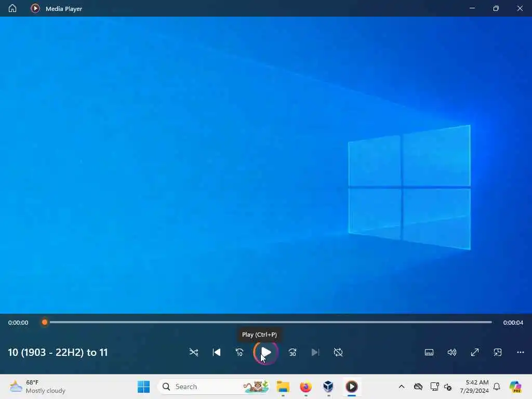Skip forward 30 seconds
The height and width of the screenshot is (399, 532).
pos(292,352)
